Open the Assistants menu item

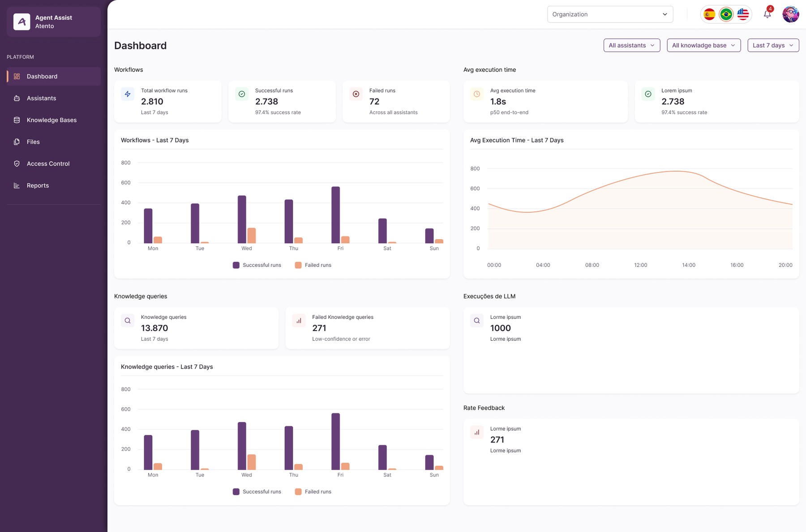pos(54,98)
